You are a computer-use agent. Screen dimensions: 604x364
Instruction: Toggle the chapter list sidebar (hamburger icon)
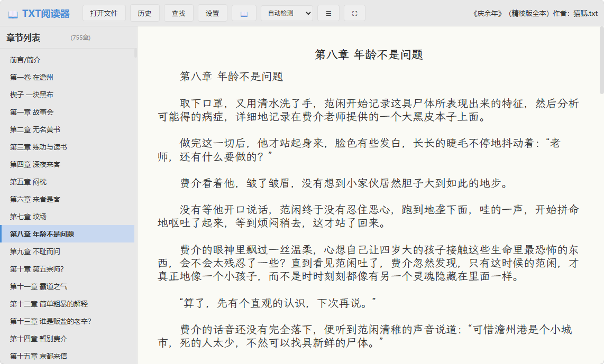[x=328, y=13]
